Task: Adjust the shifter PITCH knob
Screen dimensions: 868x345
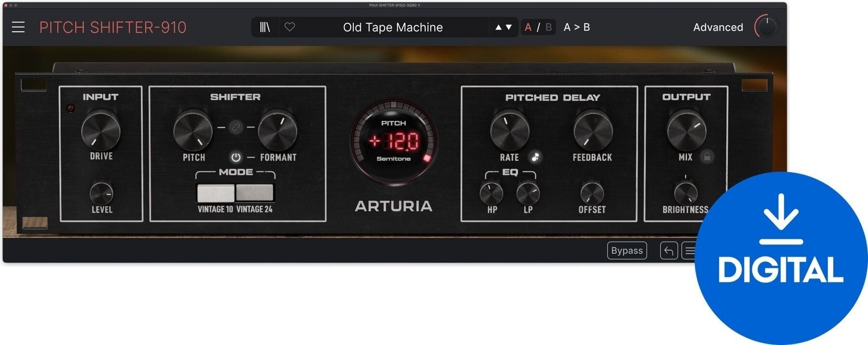Action: coord(193,130)
